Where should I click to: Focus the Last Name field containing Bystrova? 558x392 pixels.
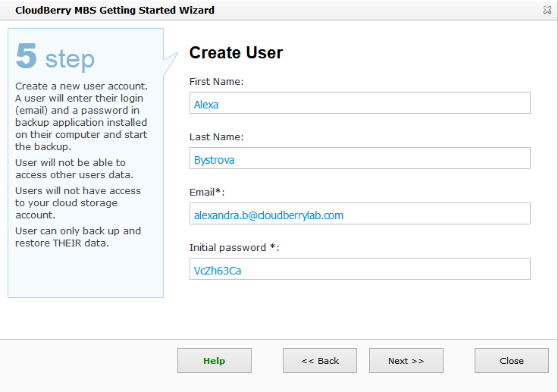point(359,159)
